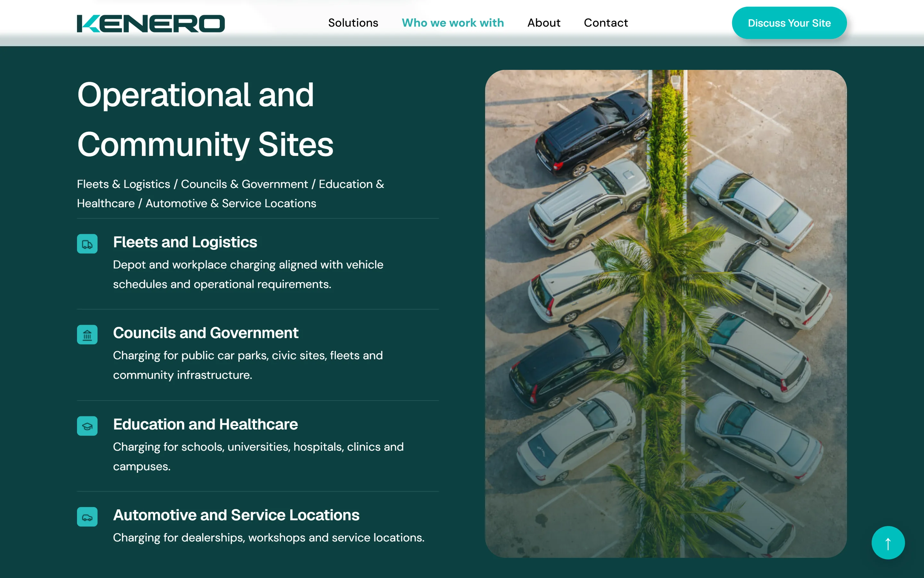Screen dimensions: 924x578
Task: Select the Councils and Government heading
Action: pyautogui.click(x=206, y=333)
